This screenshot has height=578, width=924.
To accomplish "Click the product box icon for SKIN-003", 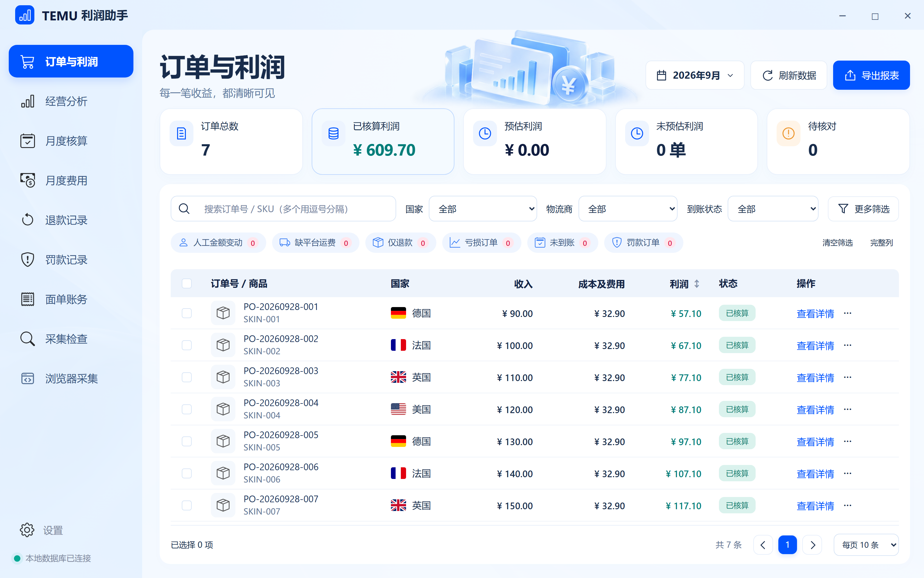I will [223, 377].
